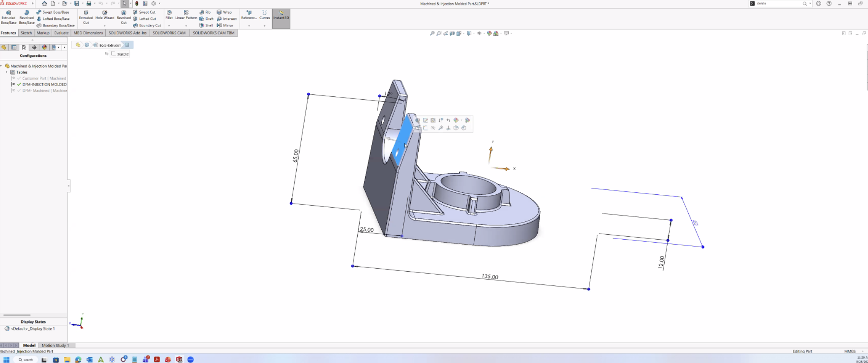Choose the Lofted Boss/Base tool
This screenshot has height=363, width=868.
click(x=53, y=19)
